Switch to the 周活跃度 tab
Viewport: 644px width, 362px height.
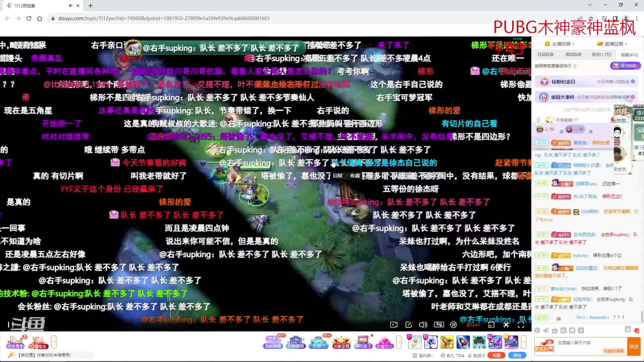573,55
